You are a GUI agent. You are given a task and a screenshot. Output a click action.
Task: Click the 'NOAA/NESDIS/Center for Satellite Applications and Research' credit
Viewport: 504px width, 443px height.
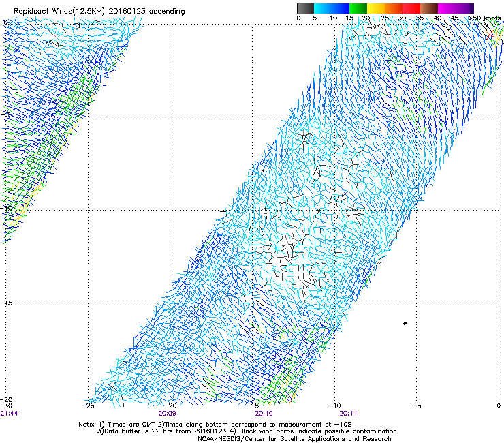(x=294, y=439)
